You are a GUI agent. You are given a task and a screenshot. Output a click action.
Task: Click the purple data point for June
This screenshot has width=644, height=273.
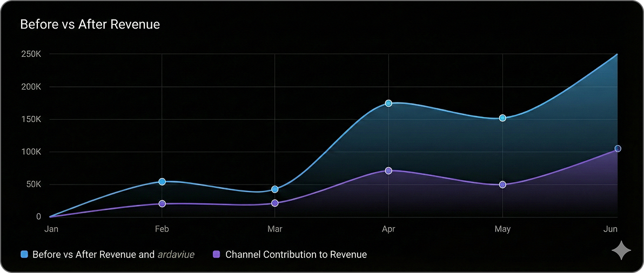point(618,149)
